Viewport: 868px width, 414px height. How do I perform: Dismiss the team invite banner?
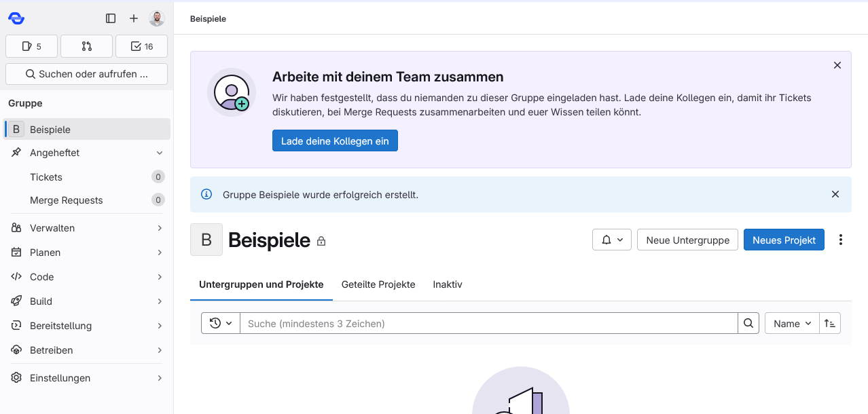tap(837, 65)
